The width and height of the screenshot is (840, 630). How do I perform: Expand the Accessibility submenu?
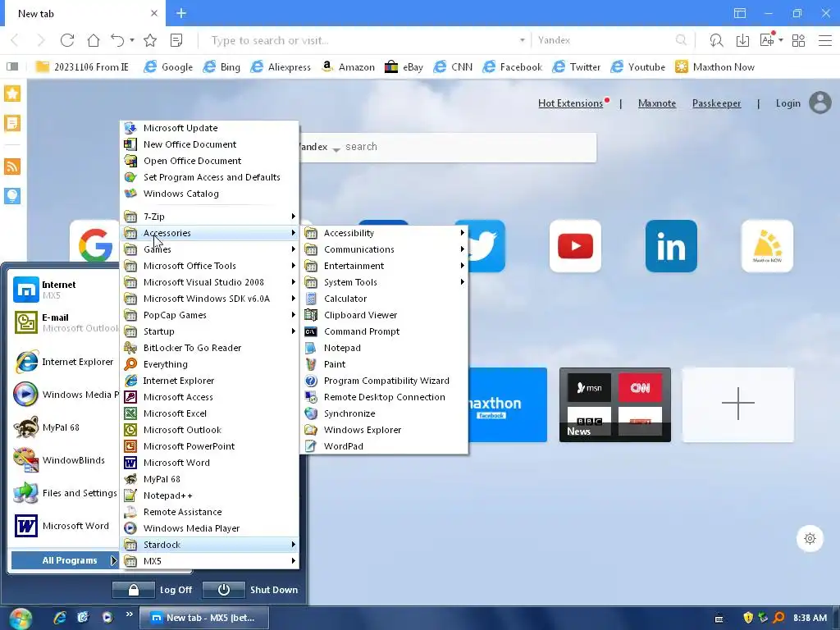pos(384,233)
